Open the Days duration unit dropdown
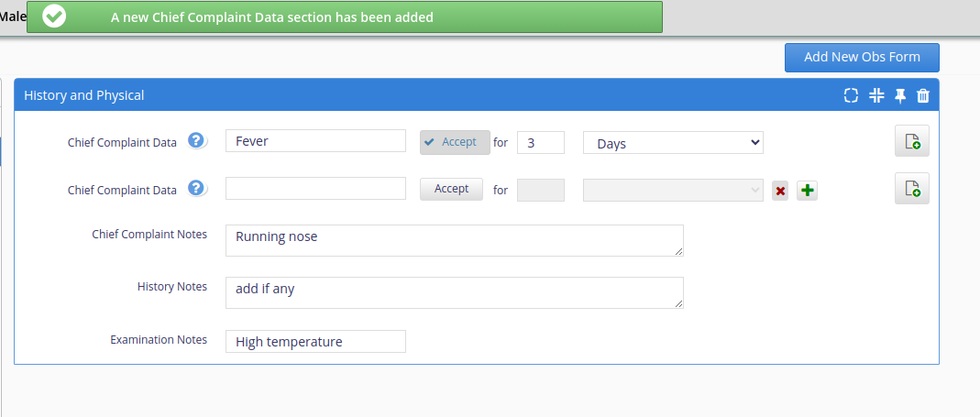Screen dimensions: 980x417 (673, 143)
